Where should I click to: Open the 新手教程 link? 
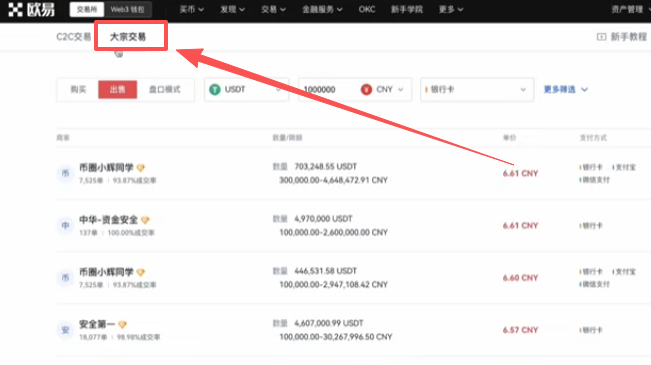click(628, 37)
